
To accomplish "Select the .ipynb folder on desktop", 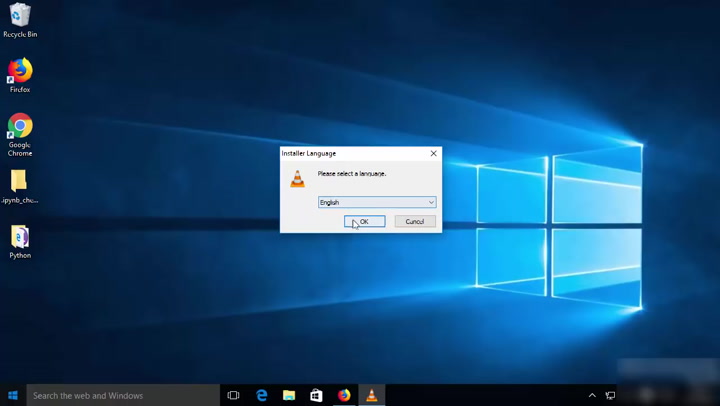I will point(19,182).
